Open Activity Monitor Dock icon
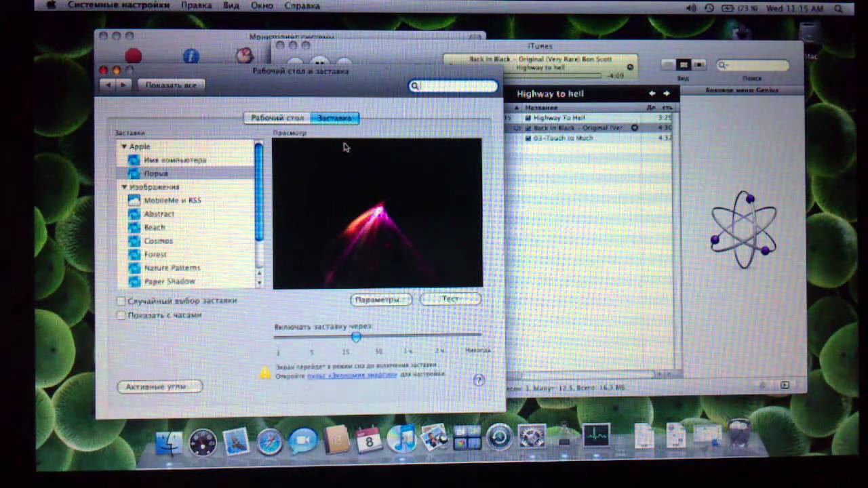The image size is (868, 488). pos(596,436)
